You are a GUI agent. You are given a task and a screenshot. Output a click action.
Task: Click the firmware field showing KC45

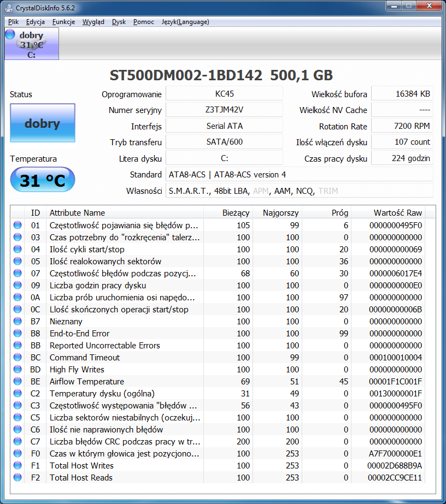(224, 94)
